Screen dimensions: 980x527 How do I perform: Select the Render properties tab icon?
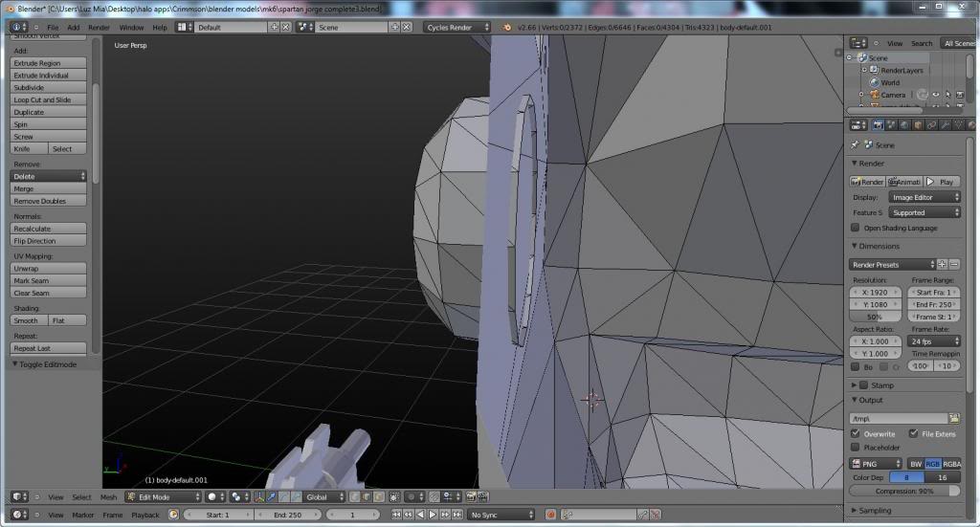click(879, 125)
